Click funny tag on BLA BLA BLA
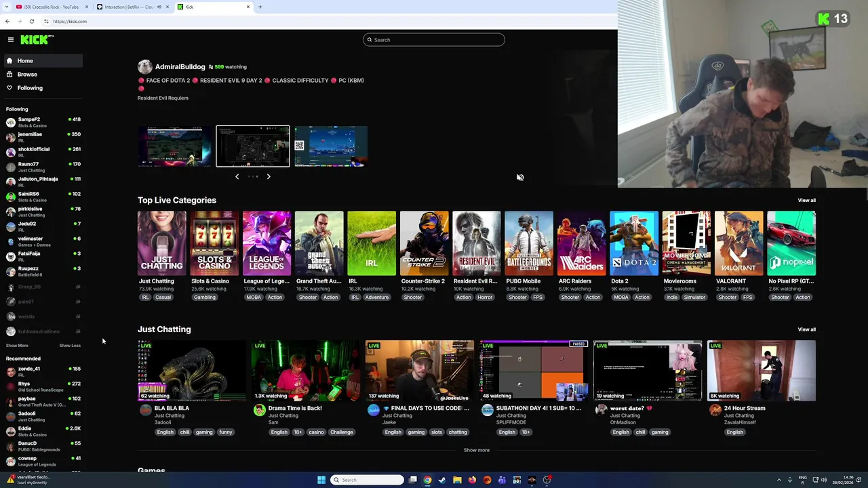Image resolution: width=868 pixels, height=488 pixels. pos(226,432)
